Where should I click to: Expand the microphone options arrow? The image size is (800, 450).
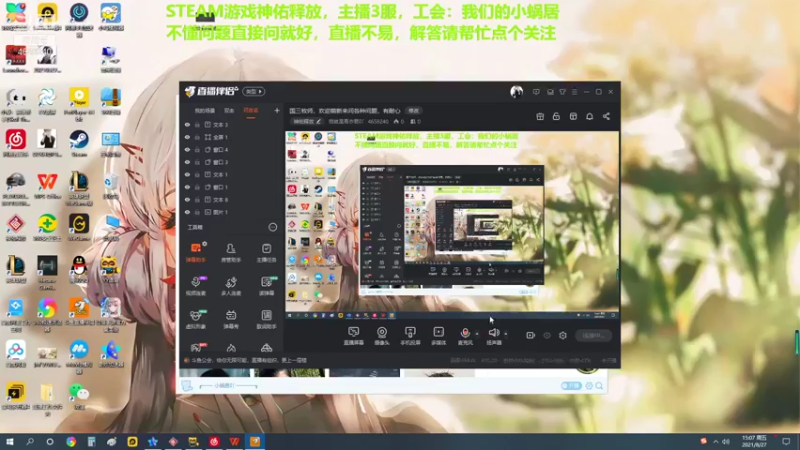pos(477,334)
